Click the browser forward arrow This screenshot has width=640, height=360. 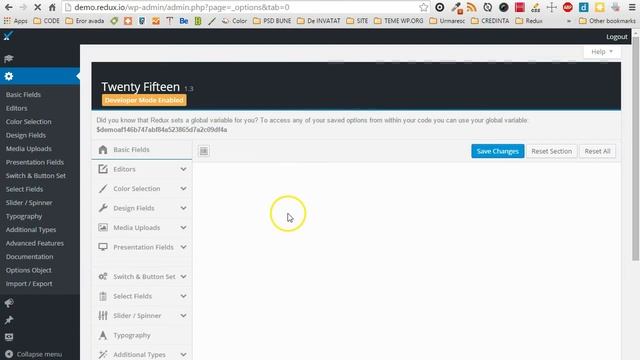pyautogui.click(x=23, y=7)
